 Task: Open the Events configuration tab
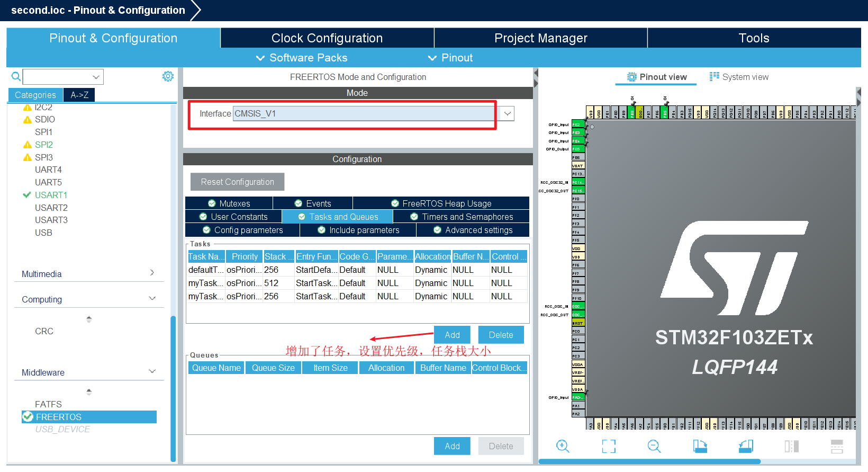click(313, 203)
